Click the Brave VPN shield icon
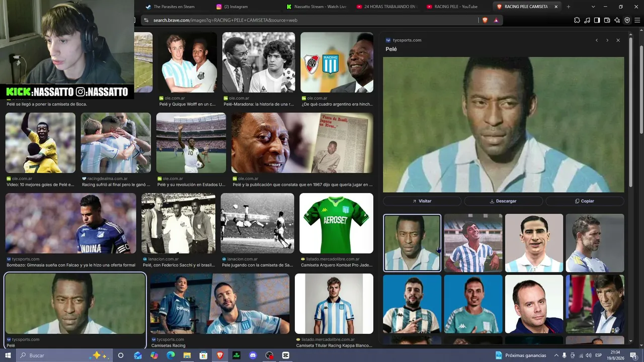 (627, 20)
